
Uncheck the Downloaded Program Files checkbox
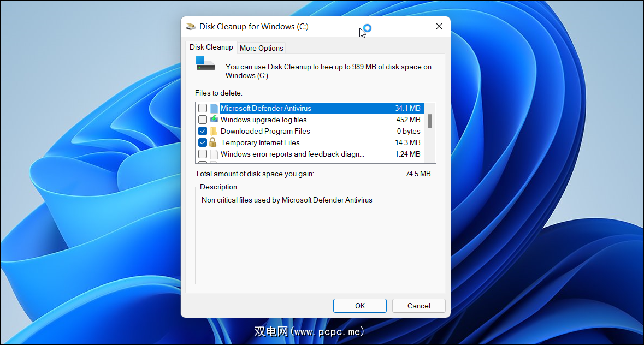(x=203, y=131)
